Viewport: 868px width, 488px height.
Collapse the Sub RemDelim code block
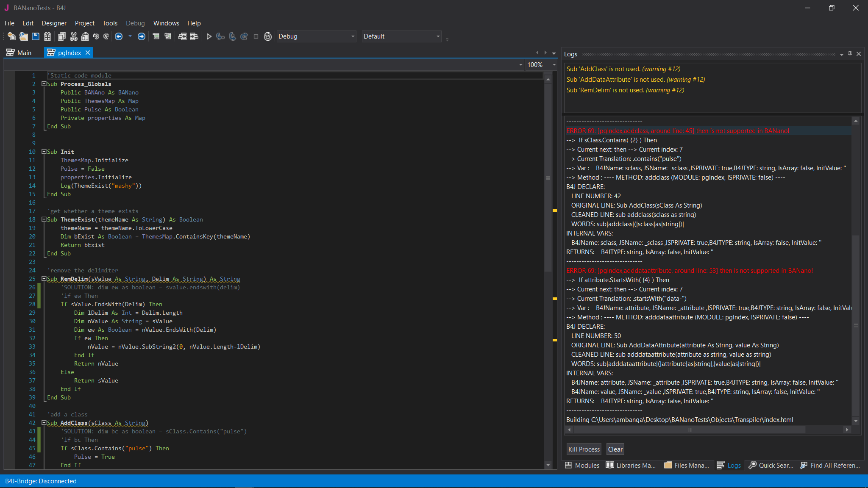coord(44,279)
